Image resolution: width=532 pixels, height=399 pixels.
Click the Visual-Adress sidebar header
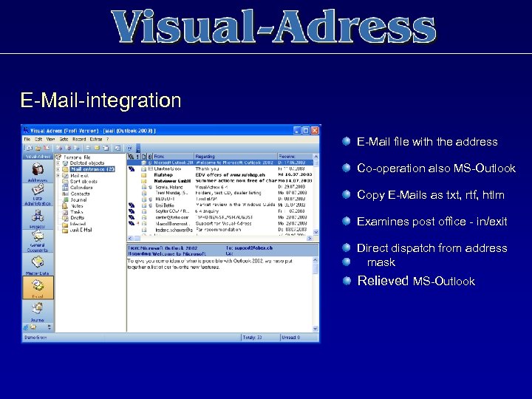tap(38, 157)
